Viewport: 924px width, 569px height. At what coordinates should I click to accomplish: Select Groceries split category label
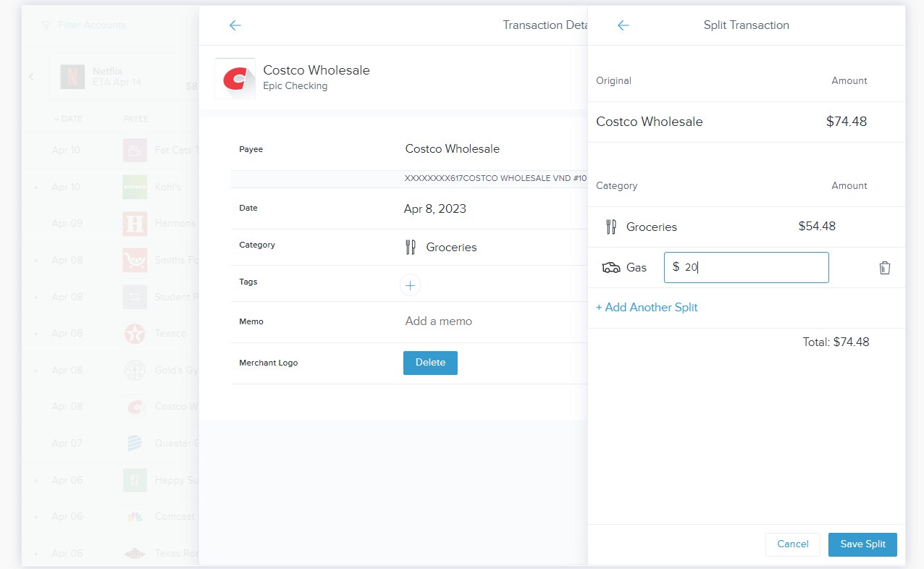652,227
